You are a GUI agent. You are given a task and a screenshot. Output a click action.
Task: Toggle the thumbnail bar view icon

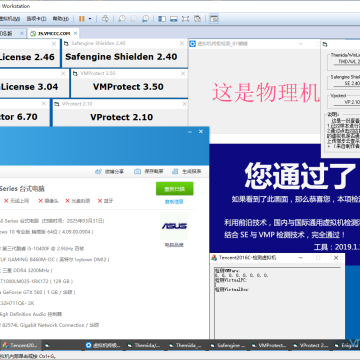coord(174,19)
